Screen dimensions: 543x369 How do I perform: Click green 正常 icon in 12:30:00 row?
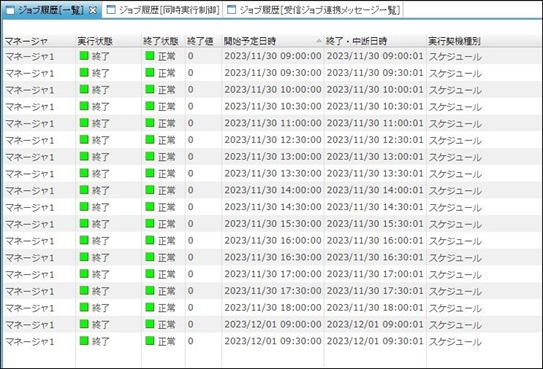pyautogui.click(x=150, y=140)
